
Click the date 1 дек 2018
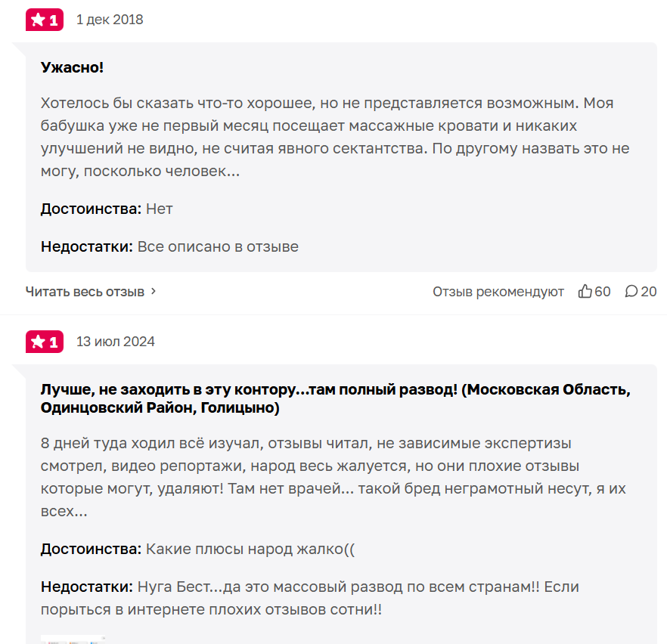(110, 20)
